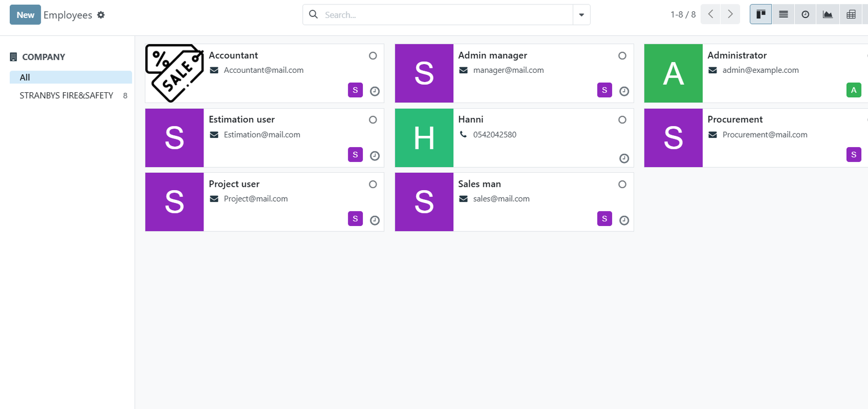Screen dimensions: 868x409
Task: Go to the previous page of employees
Action: pos(711,15)
